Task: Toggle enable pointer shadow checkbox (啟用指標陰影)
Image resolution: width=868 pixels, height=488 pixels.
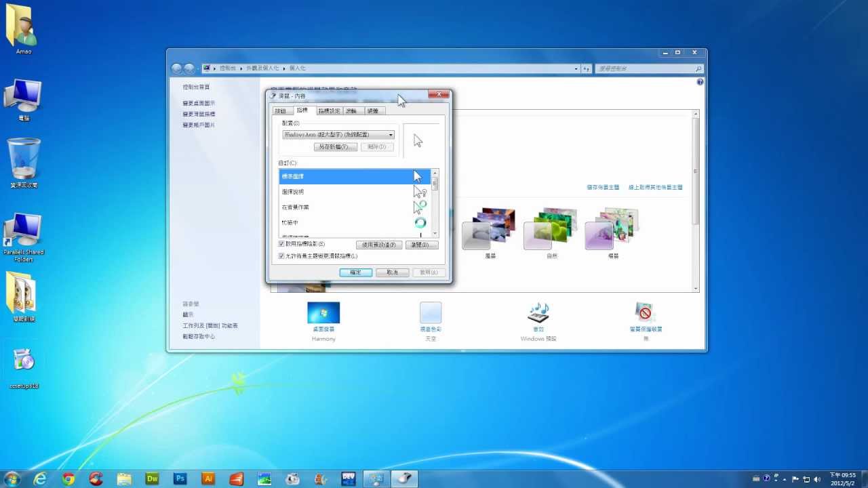Action: (281, 243)
